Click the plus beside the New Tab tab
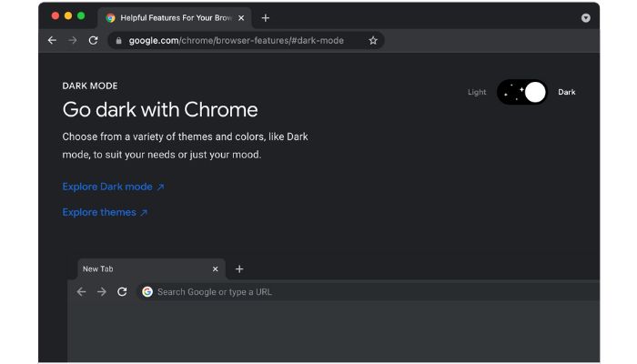Screen dimensions: 637x364 pyautogui.click(x=239, y=269)
